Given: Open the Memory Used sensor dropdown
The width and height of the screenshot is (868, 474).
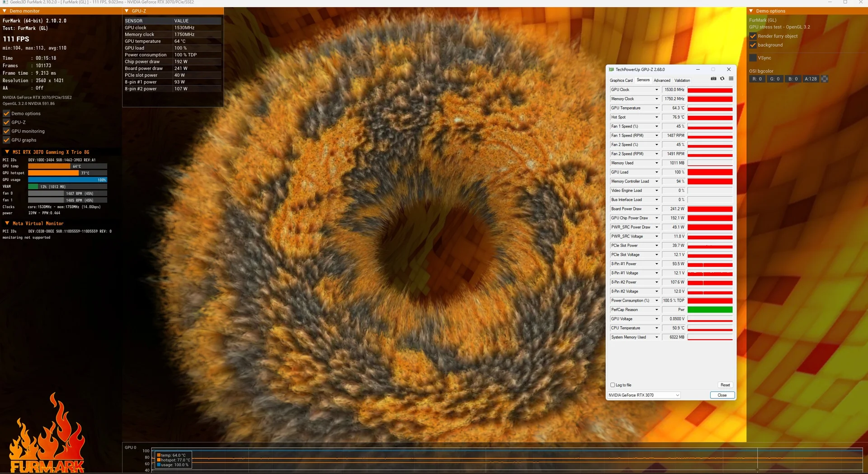Looking at the screenshot, I should [656, 163].
